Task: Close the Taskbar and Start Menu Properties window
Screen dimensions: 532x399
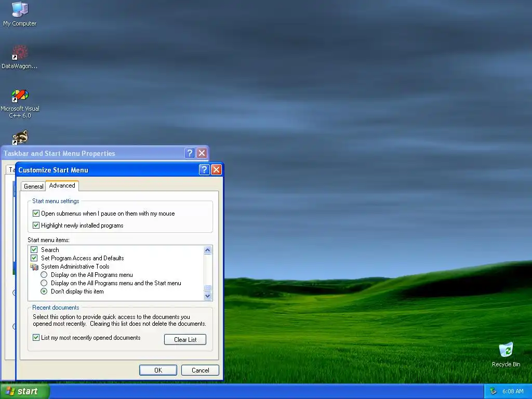Action: pos(202,153)
